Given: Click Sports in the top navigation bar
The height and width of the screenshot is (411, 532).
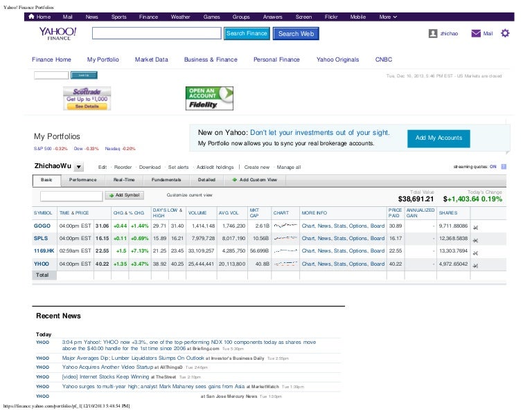Looking at the screenshot, I should pyautogui.click(x=118, y=17).
